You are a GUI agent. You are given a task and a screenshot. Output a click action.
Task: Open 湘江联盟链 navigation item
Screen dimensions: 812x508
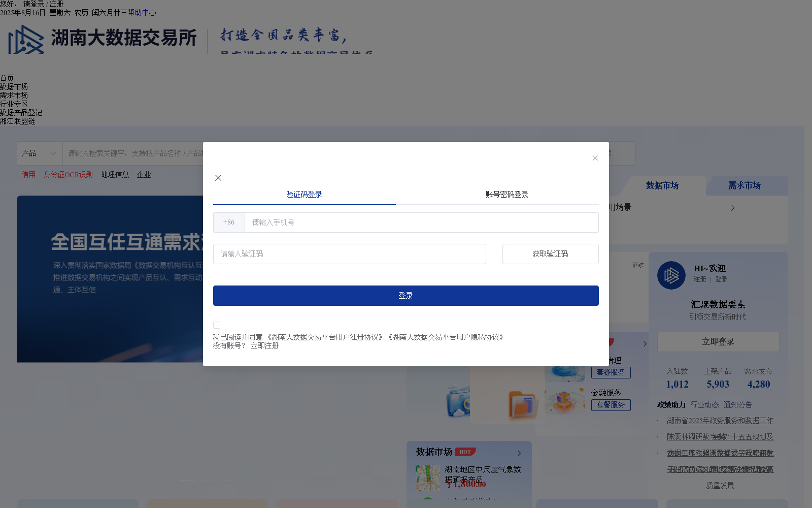(x=17, y=121)
